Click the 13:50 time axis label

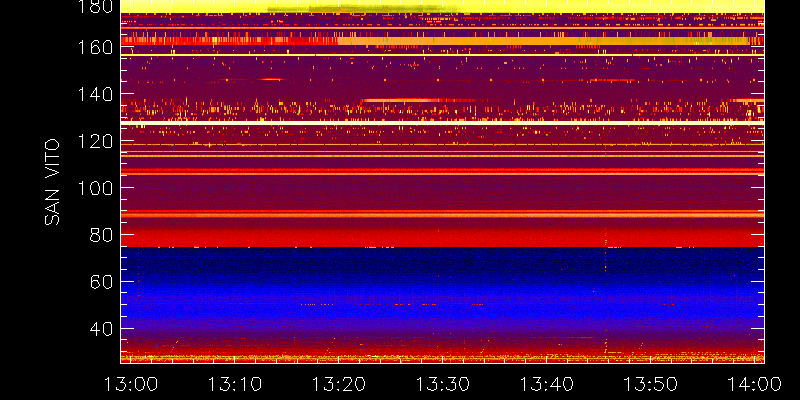[651, 384]
